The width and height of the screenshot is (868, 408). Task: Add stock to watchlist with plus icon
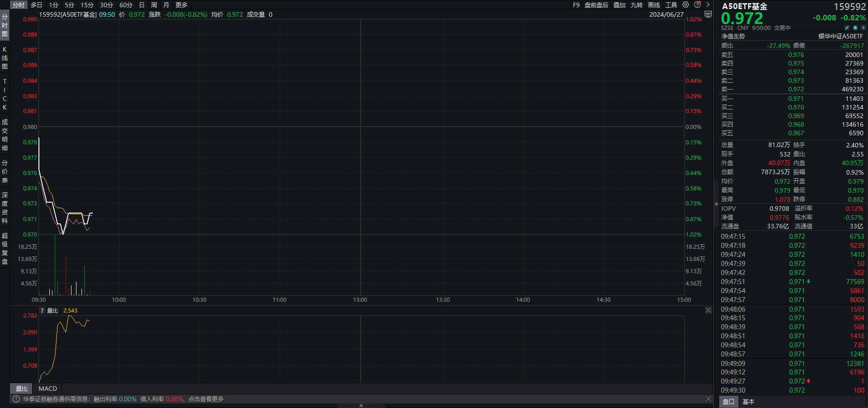point(863,28)
